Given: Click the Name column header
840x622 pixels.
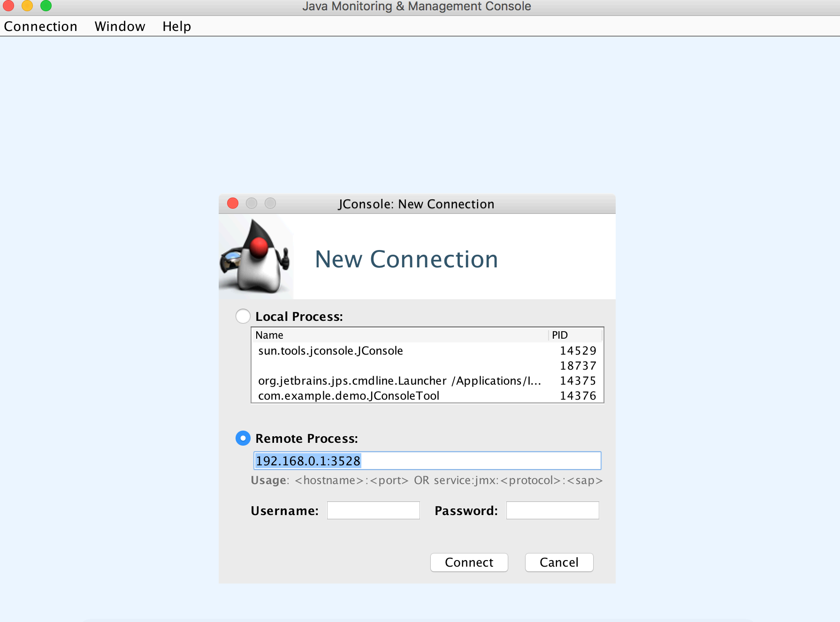Looking at the screenshot, I should 400,335.
